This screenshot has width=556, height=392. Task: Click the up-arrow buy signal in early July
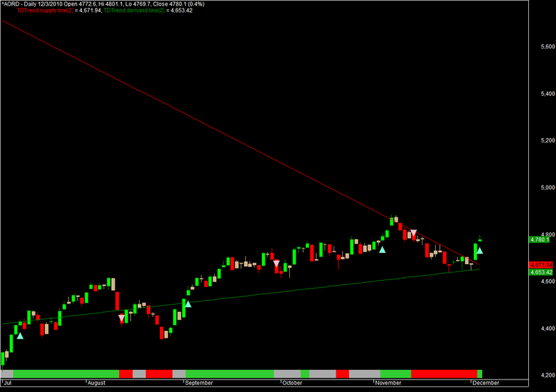point(20,336)
